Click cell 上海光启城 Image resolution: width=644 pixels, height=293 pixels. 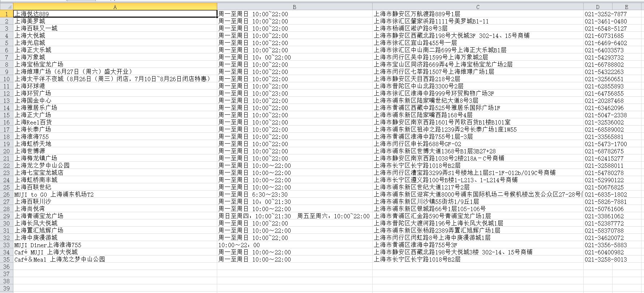(x=115, y=43)
